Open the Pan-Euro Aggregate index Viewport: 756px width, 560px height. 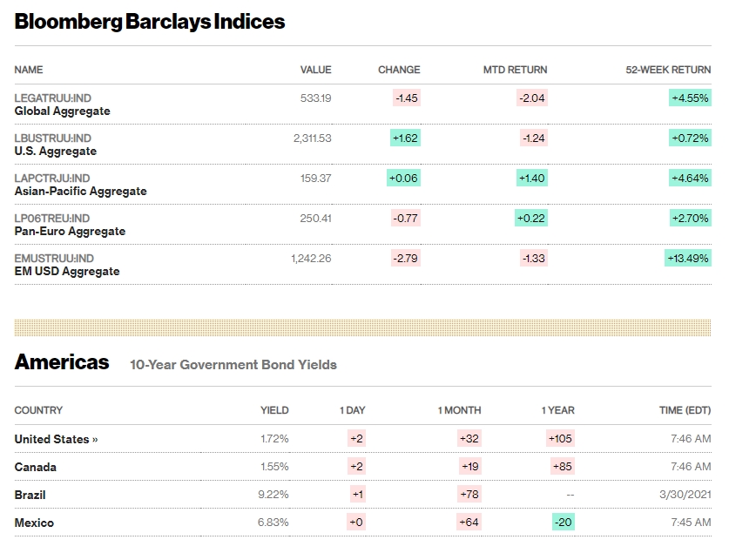pos(70,232)
